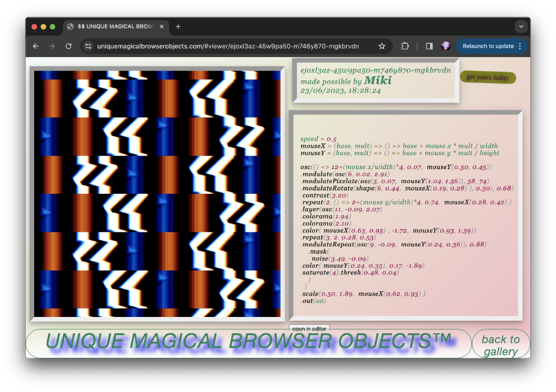This screenshot has height=392, width=556.
Task: Click the 'open in editor' button
Action: pos(309,329)
